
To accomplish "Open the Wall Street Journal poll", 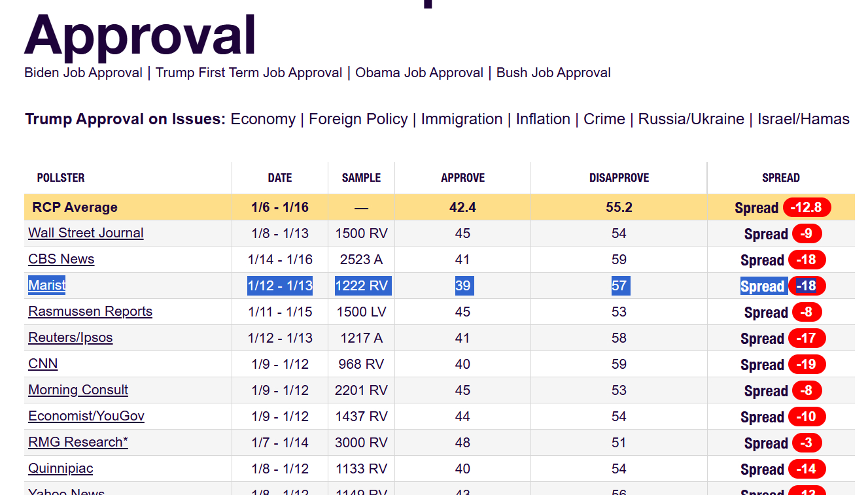I will tap(86, 233).
